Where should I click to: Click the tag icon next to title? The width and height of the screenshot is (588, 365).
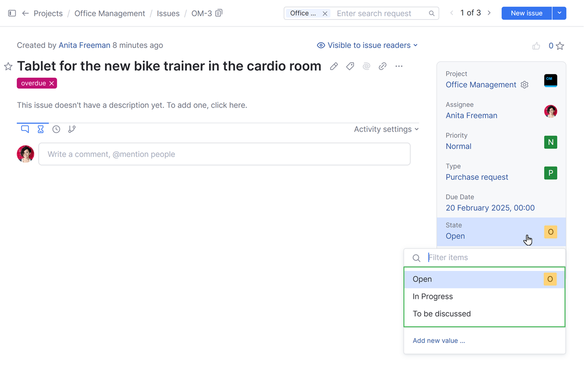[x=350, y=66]
